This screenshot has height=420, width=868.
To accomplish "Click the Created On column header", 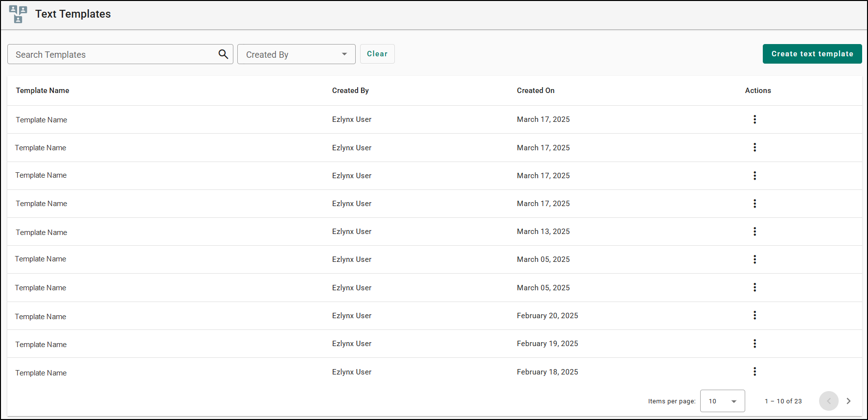I will [x=536, y=91].
